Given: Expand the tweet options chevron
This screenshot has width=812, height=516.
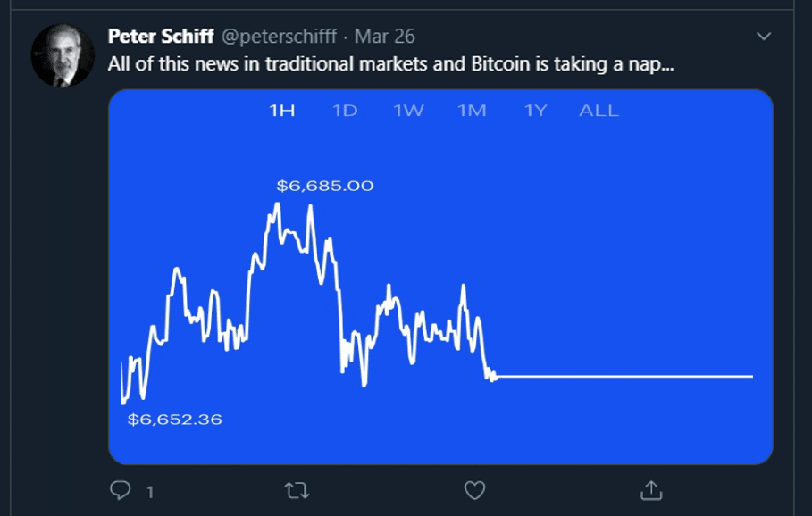Looking at the screenshot, I should [764, 37].
